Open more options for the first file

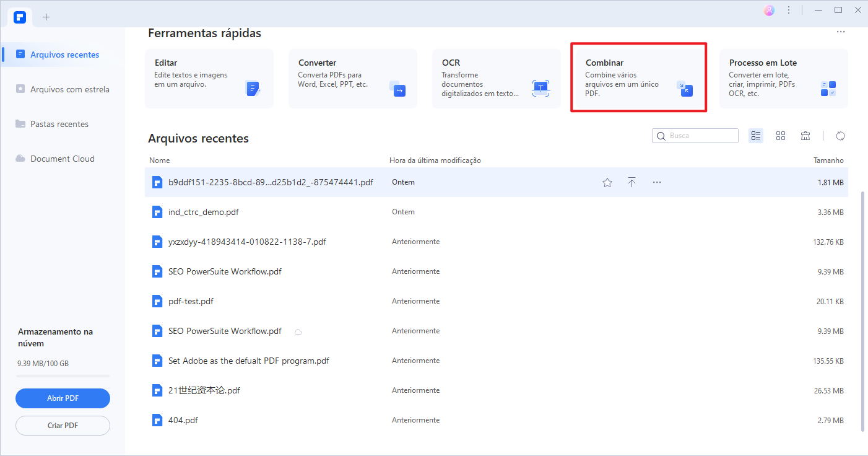(657, 182)
